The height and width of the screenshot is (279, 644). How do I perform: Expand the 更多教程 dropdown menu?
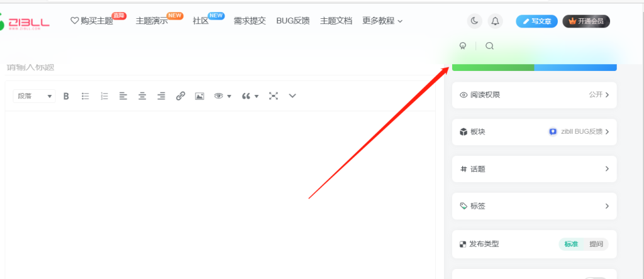pyautogui.click(x=382, y=21)
